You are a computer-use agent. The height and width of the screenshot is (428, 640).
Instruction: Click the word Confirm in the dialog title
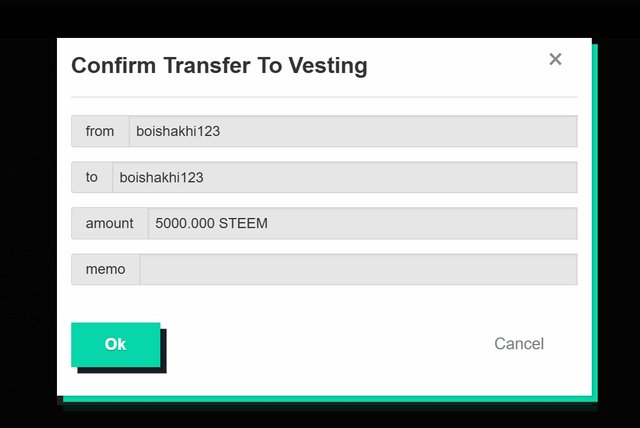click(x=113, y=66)
